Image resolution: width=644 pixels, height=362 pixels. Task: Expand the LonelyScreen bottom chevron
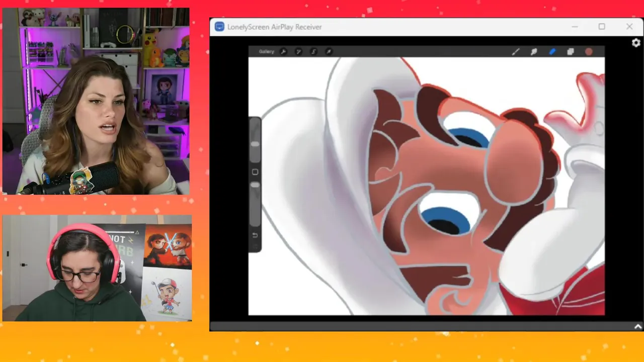coord(638,327)
